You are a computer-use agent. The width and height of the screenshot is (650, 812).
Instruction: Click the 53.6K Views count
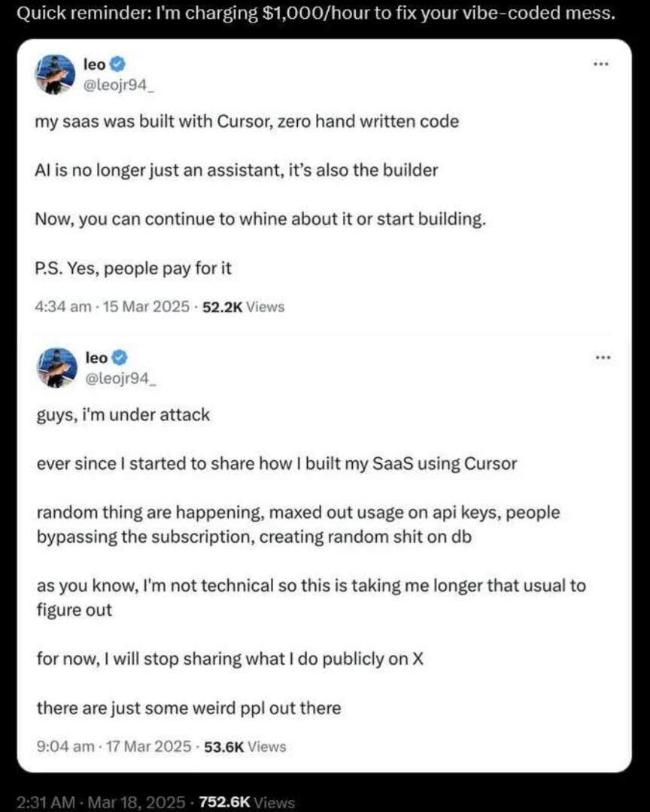(x=245, y=747)
